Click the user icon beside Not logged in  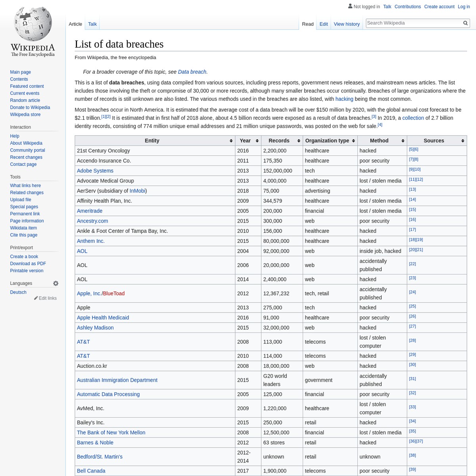coord(350,6)
